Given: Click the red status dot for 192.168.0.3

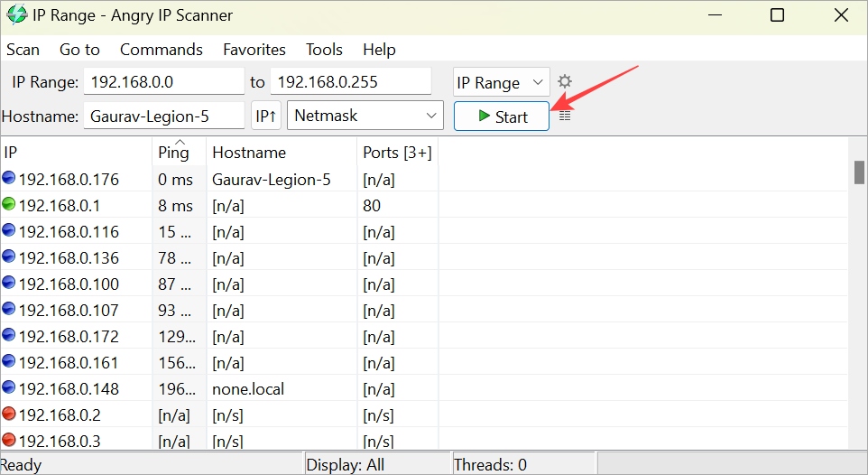Looking at the screenshot, I should (x=9, y=439).
